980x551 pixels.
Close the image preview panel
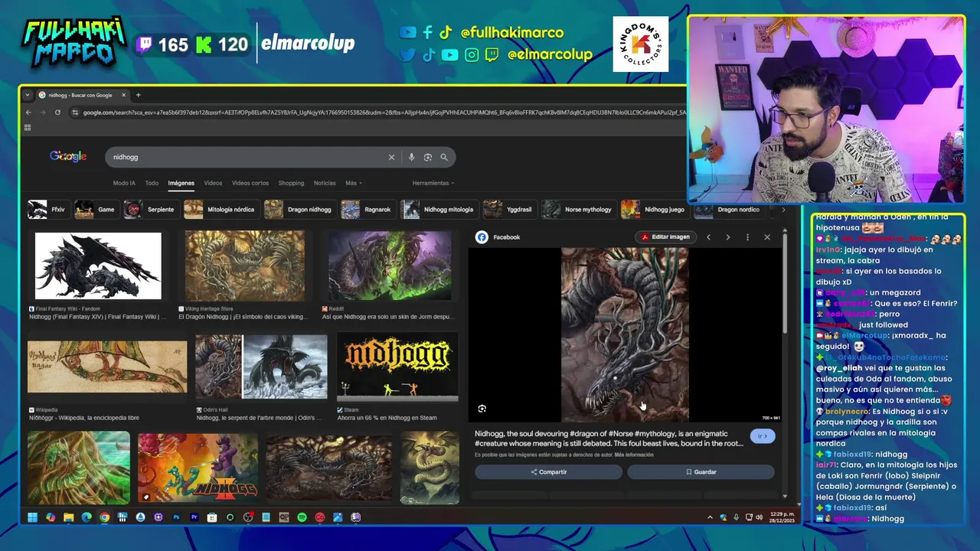[x=767, y=237]
